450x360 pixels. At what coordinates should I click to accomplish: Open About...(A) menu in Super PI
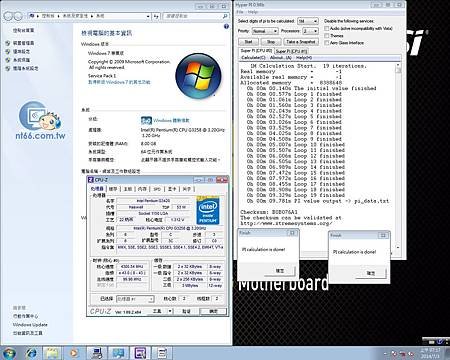[x=281, y=58]
